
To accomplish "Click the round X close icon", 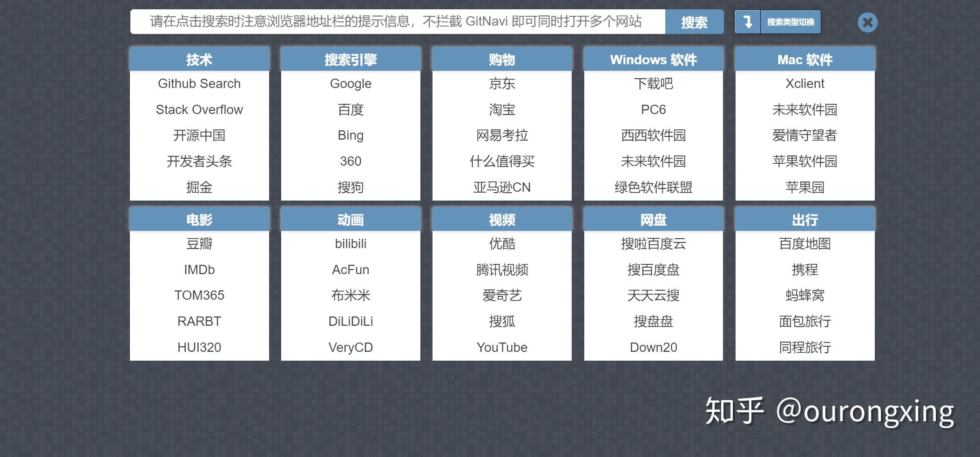I will pyautogui.click(x=867, y=22).
